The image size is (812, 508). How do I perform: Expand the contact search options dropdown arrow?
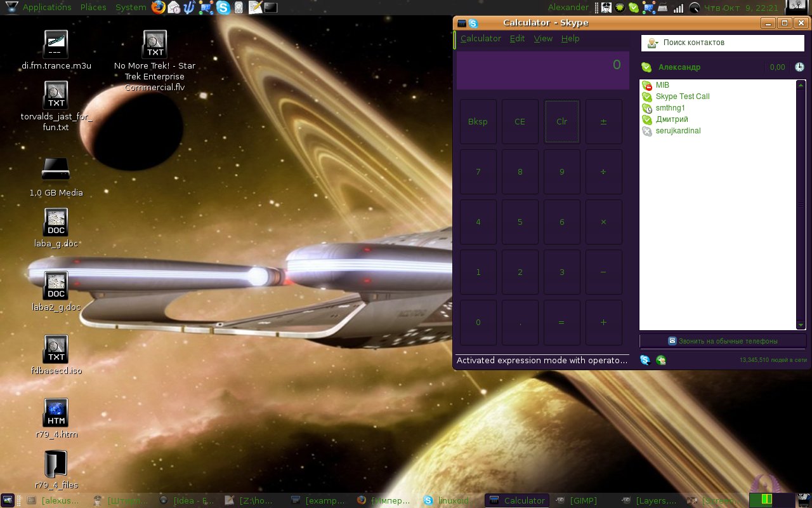click(x=656, y=43)
